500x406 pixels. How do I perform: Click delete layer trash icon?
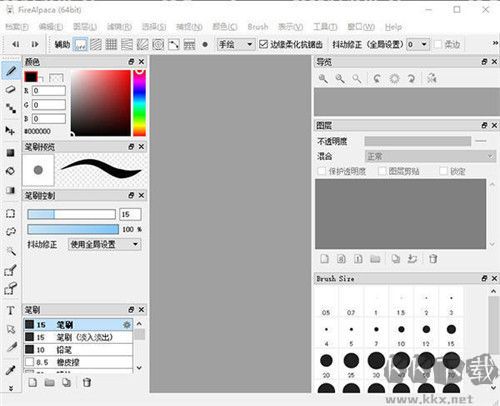(433, 259)
